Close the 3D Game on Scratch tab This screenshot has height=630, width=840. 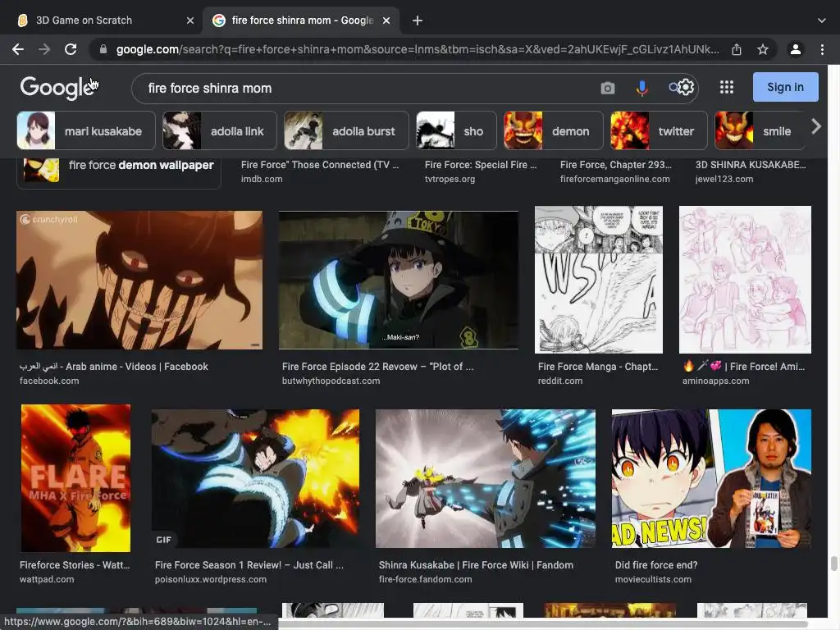click(x=190, y=21)
